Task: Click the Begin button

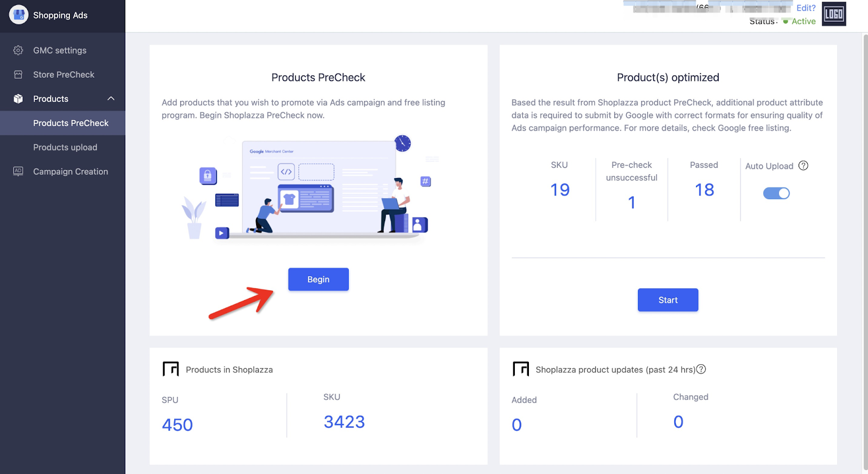Action: tap(318, 279)
